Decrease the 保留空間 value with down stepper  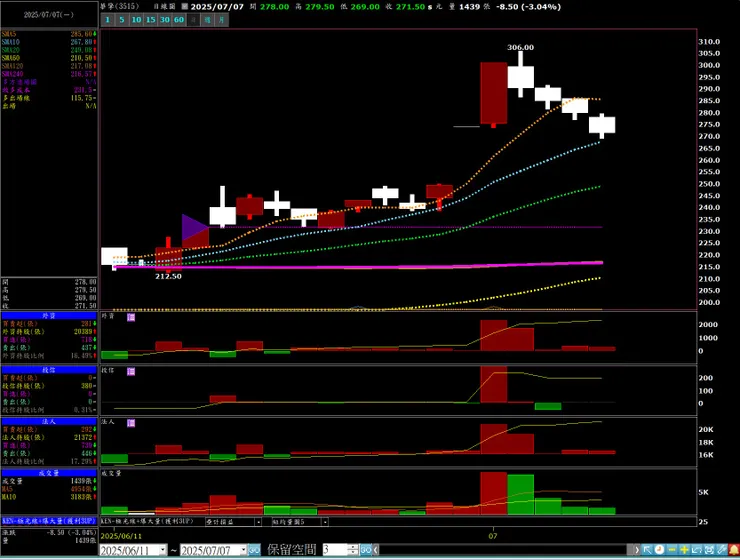(x=353, y=553)
